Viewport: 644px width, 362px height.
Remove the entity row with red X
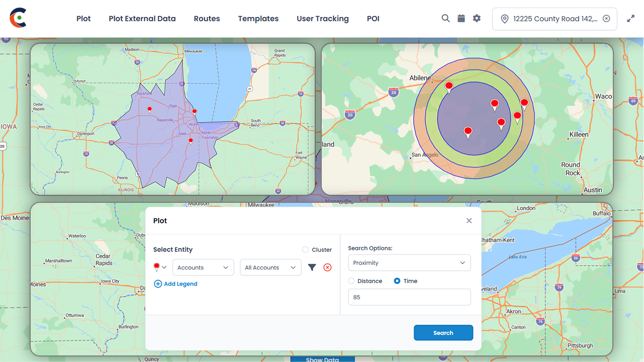(327, 268)
